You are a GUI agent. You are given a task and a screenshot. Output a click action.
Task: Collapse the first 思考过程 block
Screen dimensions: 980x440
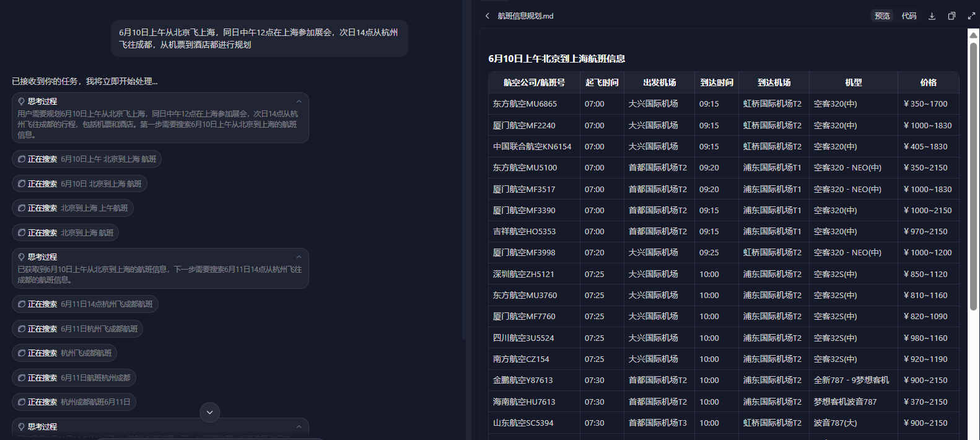point(299,101)
